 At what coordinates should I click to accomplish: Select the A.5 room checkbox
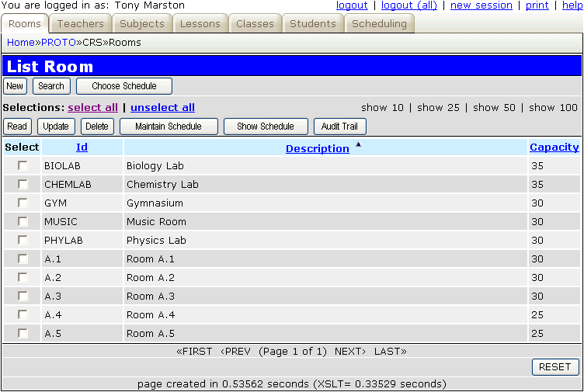(23, 333)
